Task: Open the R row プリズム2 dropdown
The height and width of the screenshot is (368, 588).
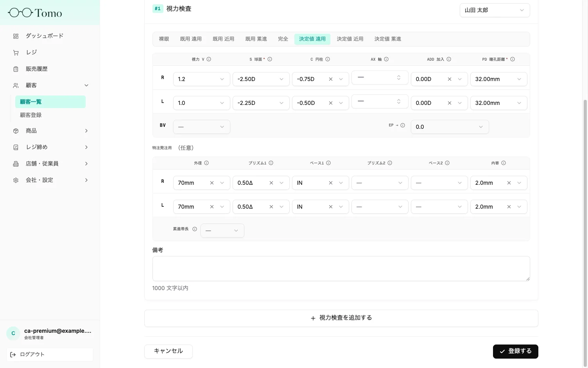Action: point(380,183)
